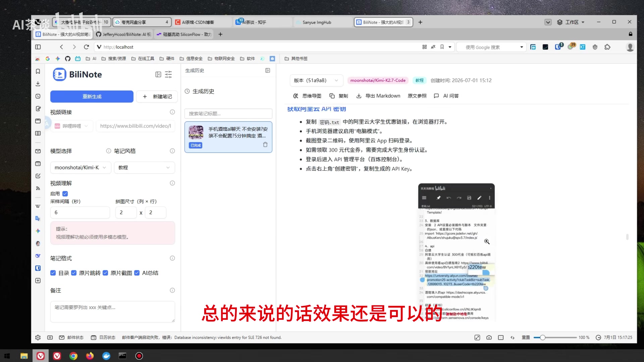
Task: Go forward with the browser forward arrow
Action: click(x=74, y=47)
